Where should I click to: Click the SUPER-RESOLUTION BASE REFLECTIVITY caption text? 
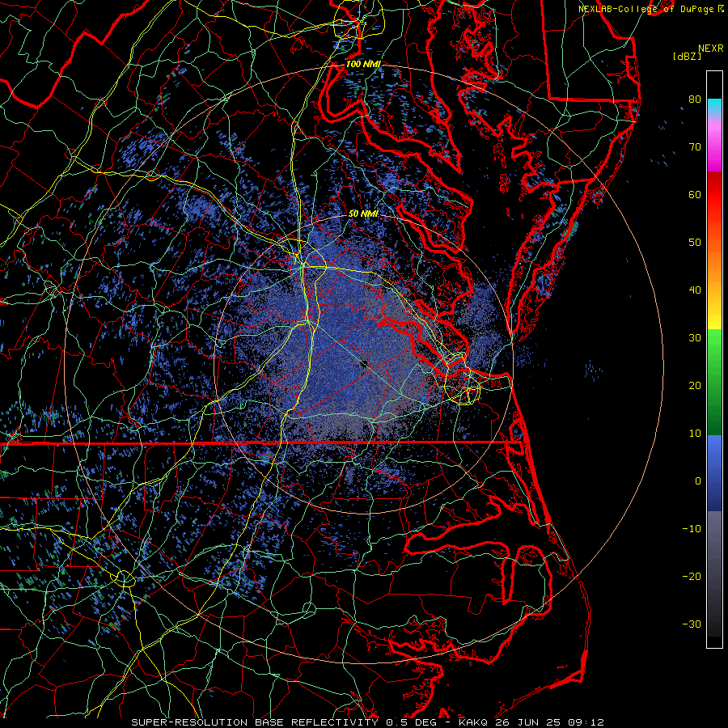[255, 722]
